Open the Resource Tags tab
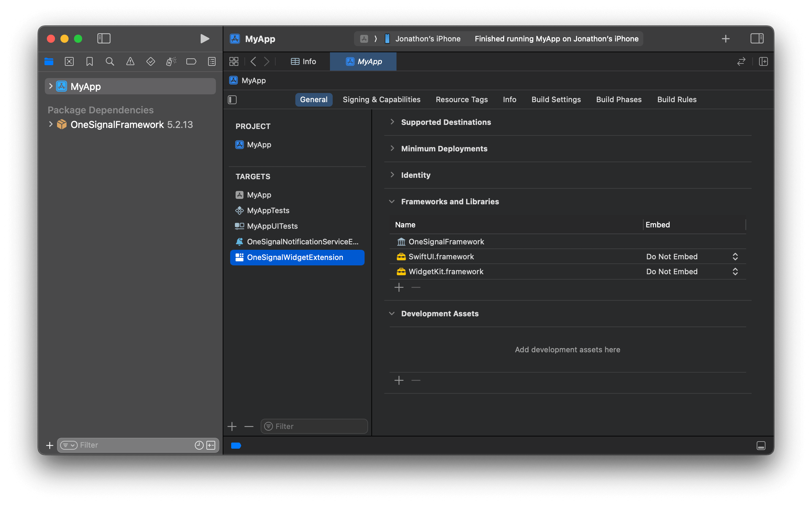This screenshot has height=505, width=812. tap(462, 99)
